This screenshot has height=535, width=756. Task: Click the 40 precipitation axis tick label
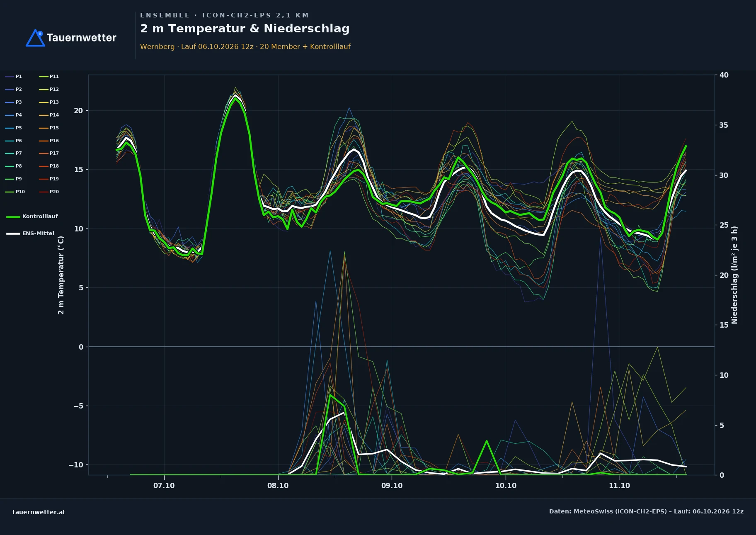724,75
